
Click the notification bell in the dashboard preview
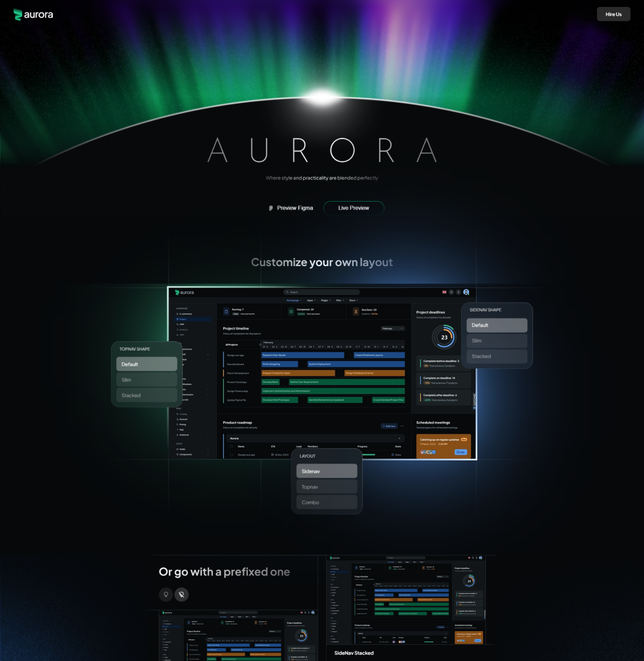click(458, 292)
